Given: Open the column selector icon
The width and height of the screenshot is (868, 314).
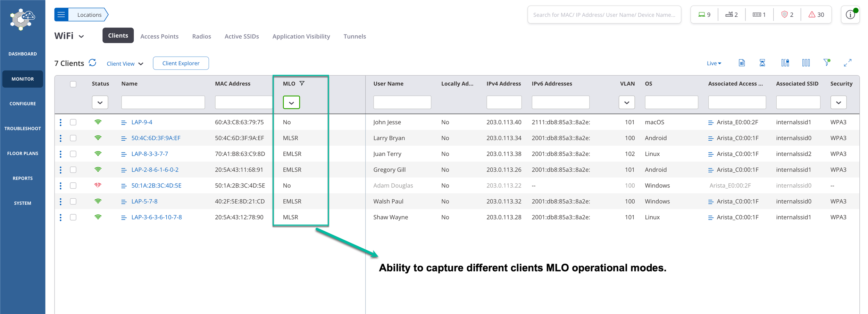Looking at the screenshot, I should pos(806,63).
